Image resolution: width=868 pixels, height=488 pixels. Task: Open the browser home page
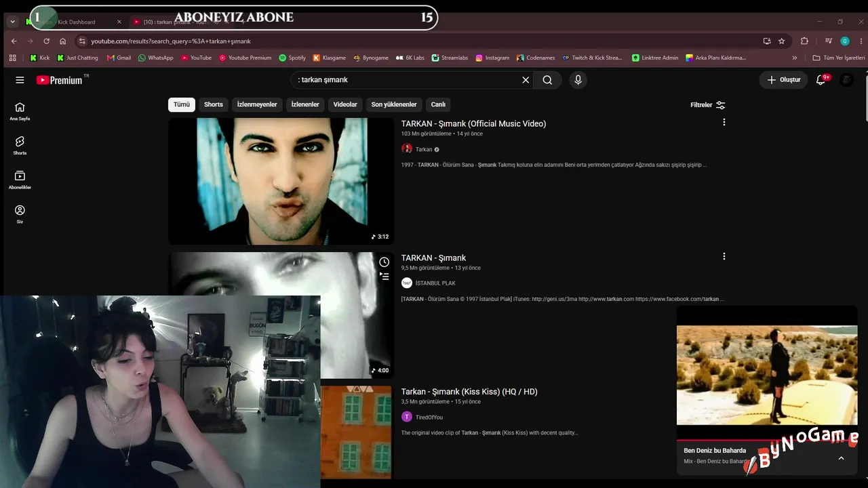click(x=62, y=41)
